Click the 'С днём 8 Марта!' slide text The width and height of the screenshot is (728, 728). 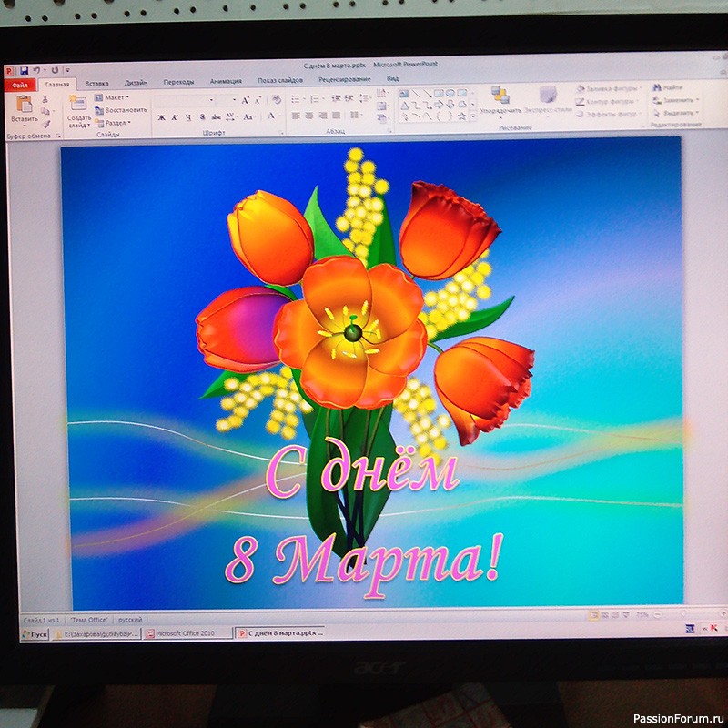(362, 519)
